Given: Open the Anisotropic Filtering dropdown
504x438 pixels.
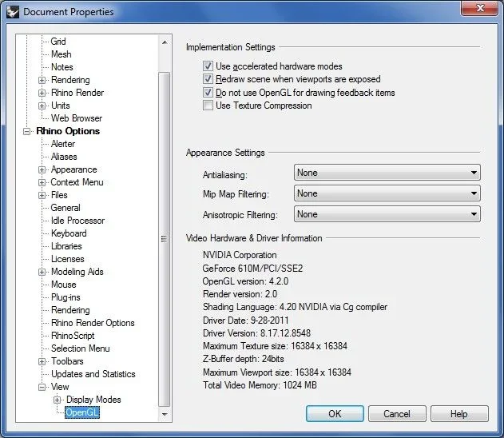Looking at the screenshot, I should point(387,214).
